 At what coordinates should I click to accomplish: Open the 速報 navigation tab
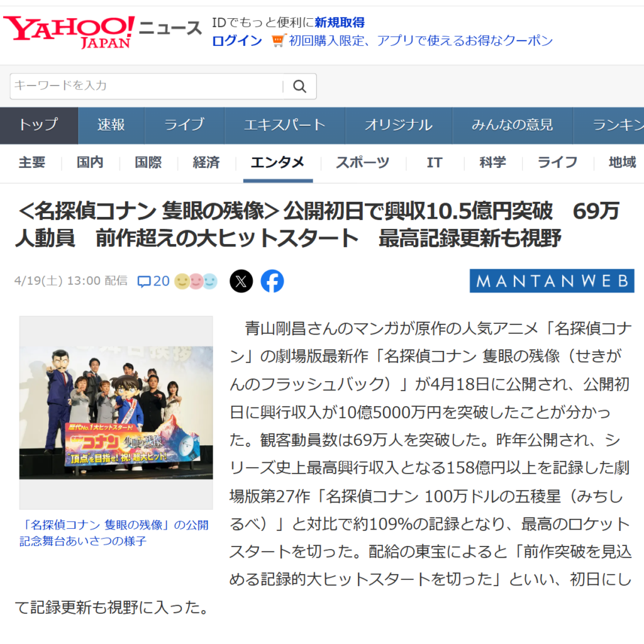tap(111, 125)
